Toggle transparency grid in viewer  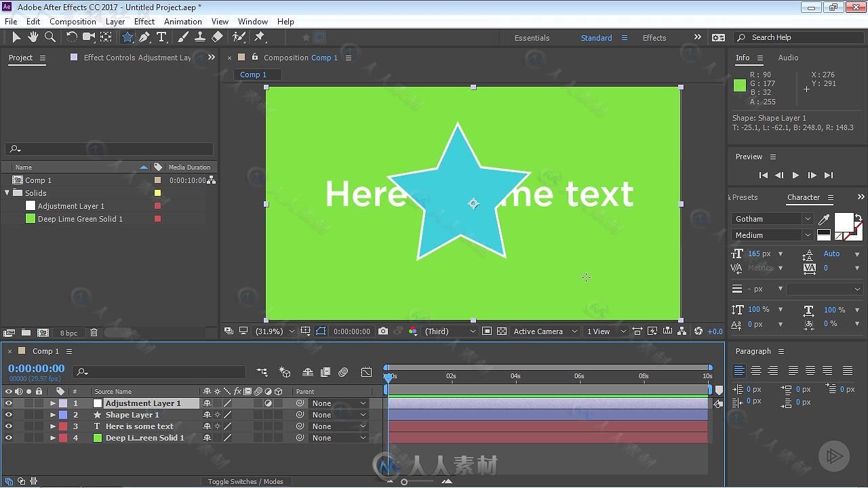tap(502, 331)
